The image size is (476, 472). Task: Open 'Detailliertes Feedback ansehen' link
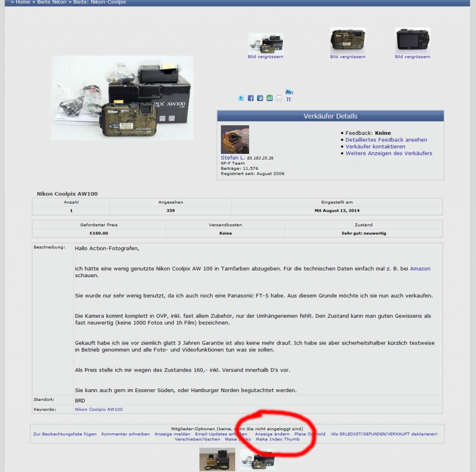pos(386,140)
